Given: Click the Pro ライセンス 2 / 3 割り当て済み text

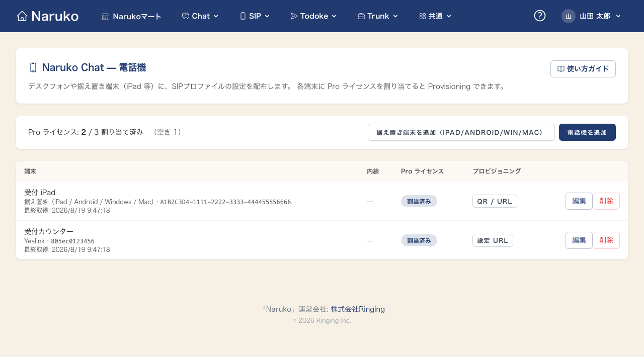Looking at the screenshot, I should pyautogui.click(x=86, y=132).
